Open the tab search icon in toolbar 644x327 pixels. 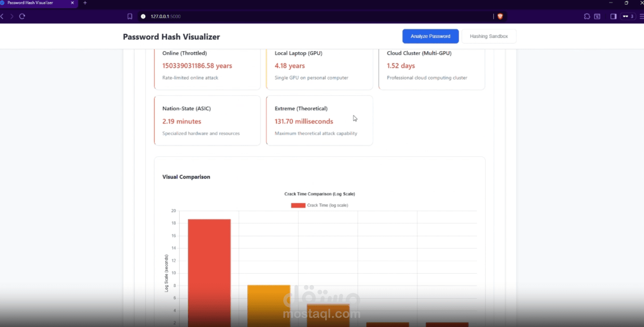click(x=597, y=16)
